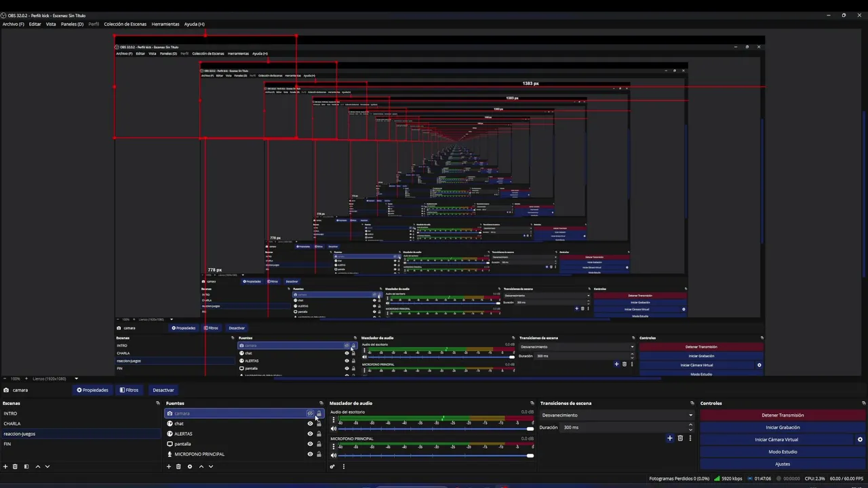Open the Editar menu
The width and height of the screenshot is (868, 488).
click(35, 24)
